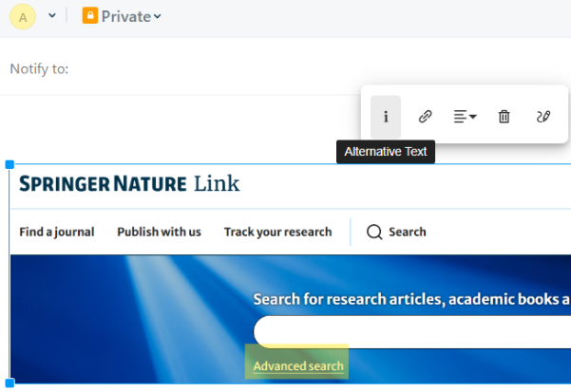Expand the dropdown arrow beside the avatar
Viewport: 571px width, 392px height.
(52, 15)
